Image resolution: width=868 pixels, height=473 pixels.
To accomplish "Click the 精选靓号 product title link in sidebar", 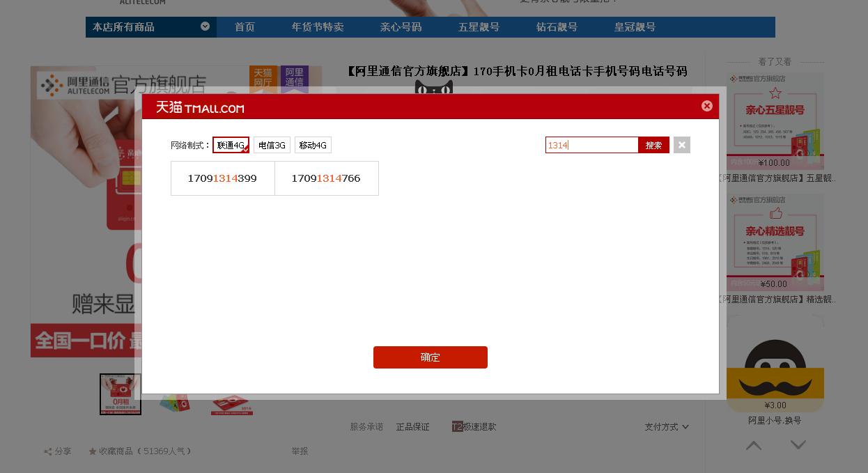I will pos(775,300).
